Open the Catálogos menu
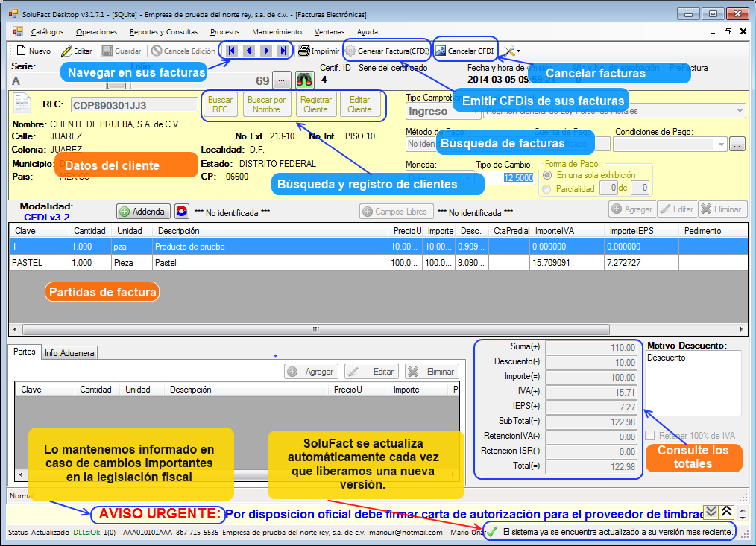 coord(47,32)
